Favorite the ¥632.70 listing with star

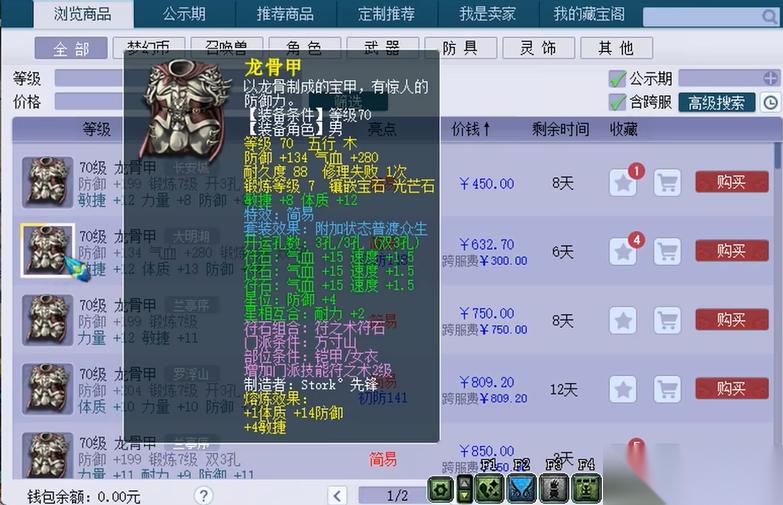coord(623,251)
